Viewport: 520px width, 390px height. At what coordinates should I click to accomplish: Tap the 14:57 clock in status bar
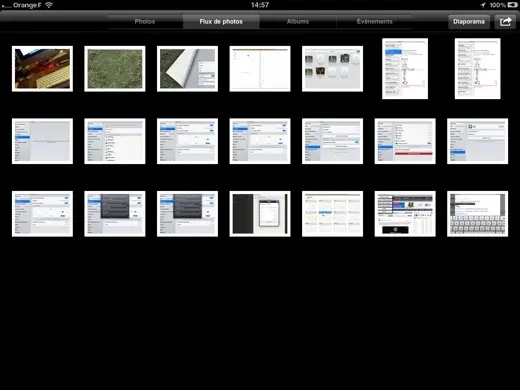coord(260,5)
